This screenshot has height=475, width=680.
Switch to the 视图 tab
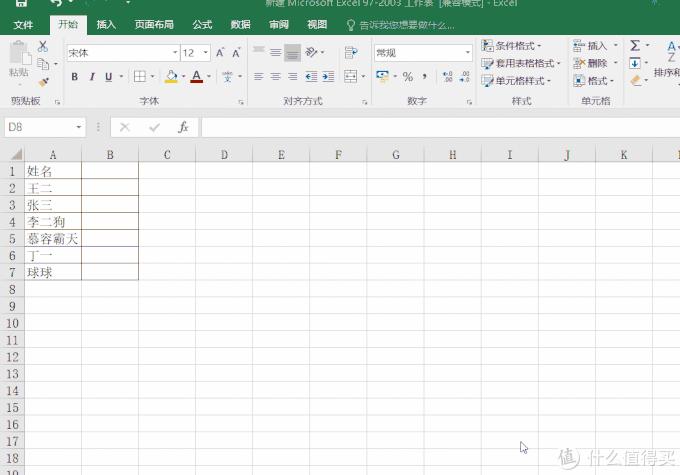click(x=317, y=25)
